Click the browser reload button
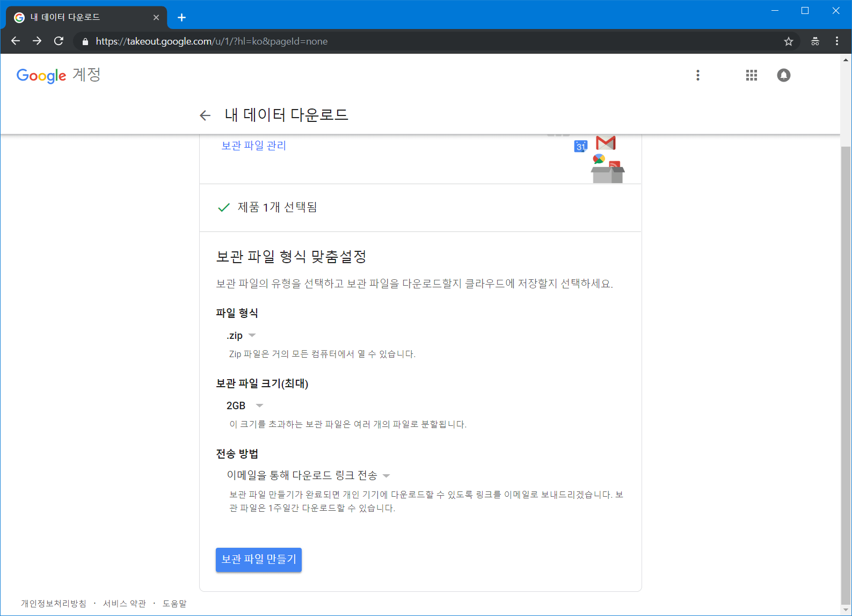 pyautogui.click(x=59, y=41)
